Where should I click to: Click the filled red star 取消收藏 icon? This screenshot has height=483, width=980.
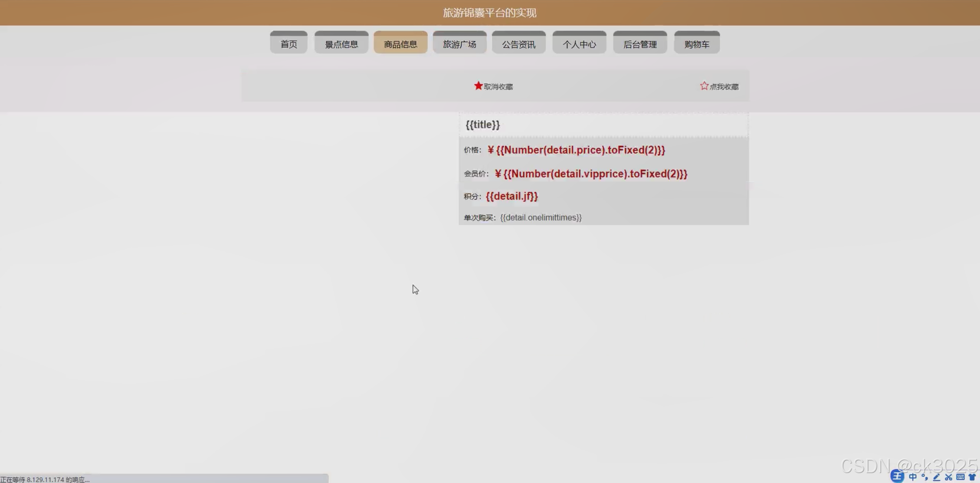[x=478, y=85]
